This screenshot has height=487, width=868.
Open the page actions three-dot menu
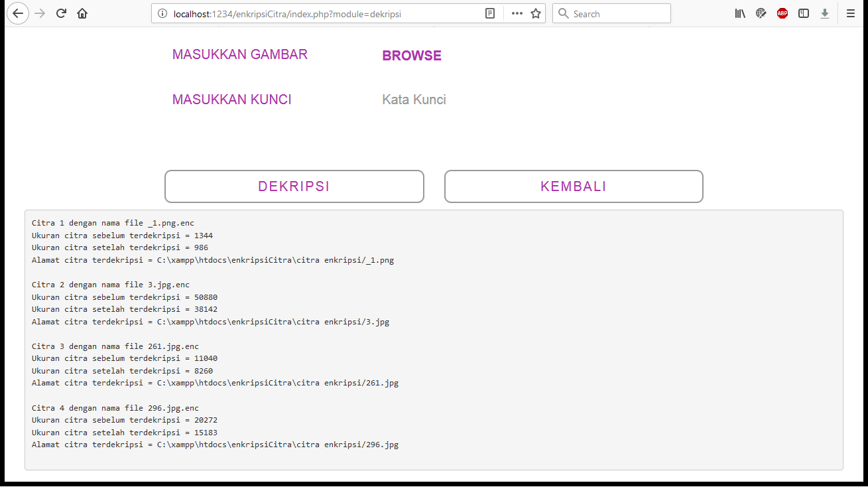tap(517, 13)
